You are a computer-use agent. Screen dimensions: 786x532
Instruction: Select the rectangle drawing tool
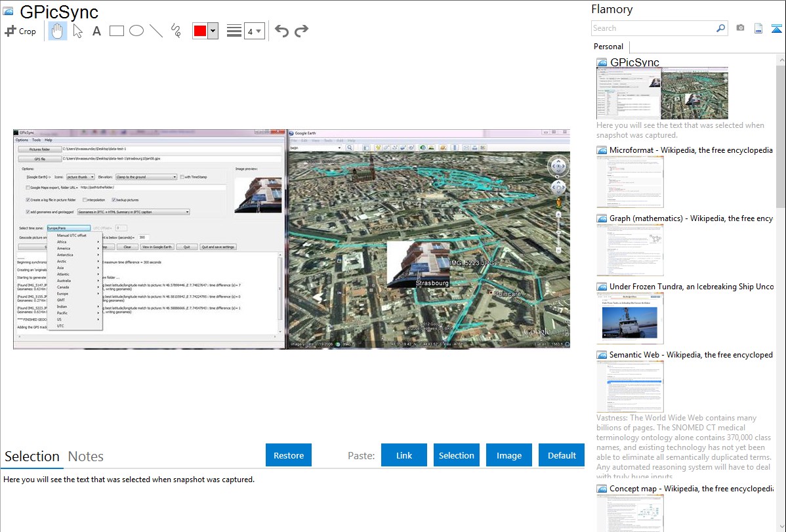coord(116,31)
